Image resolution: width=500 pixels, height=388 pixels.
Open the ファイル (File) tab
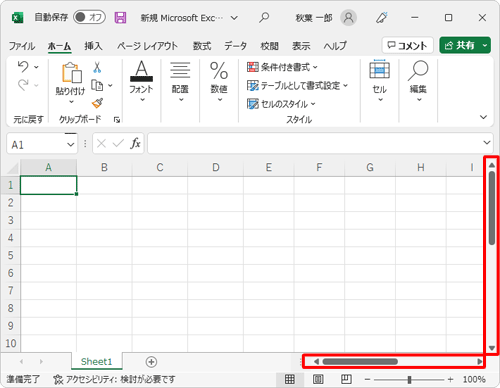22,46
